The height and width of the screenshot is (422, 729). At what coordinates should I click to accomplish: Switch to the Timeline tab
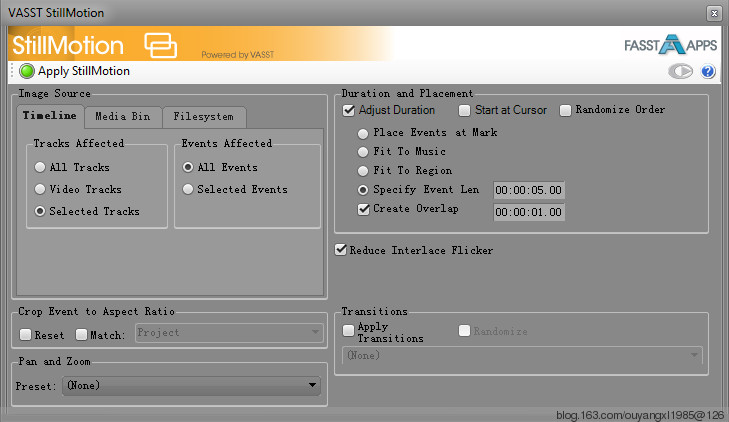coord(50,116)
